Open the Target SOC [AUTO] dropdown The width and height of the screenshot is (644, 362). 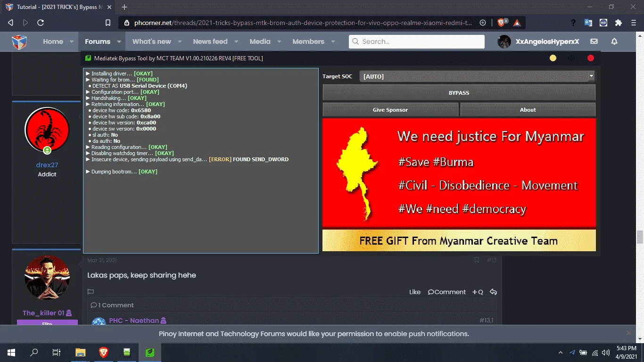click(x=477, y=76)
